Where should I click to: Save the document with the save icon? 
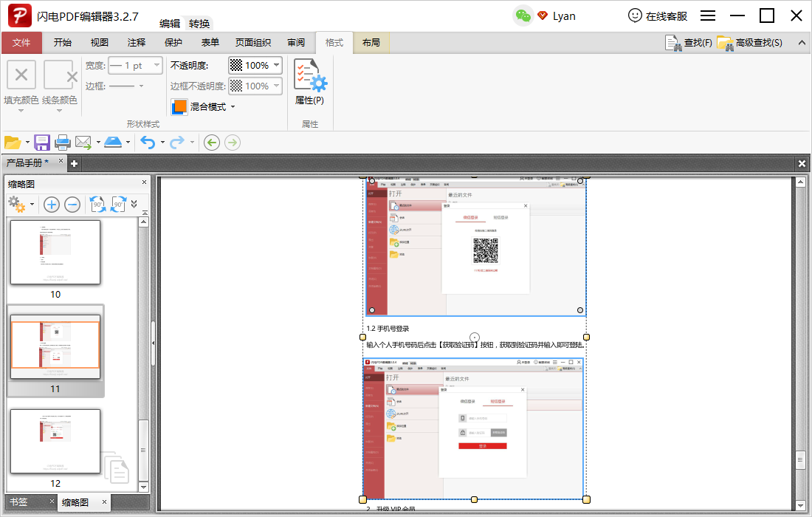[x=41, y=142]
